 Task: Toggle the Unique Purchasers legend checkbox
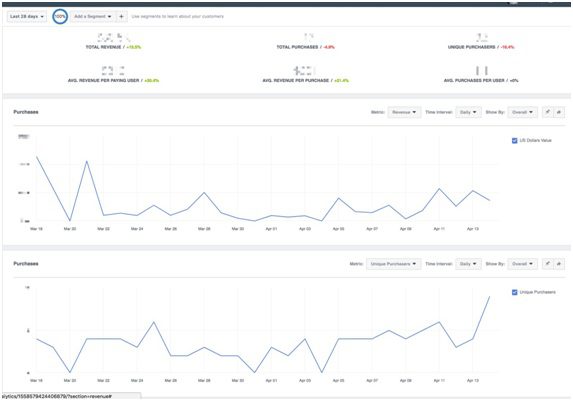coord(515,292)
